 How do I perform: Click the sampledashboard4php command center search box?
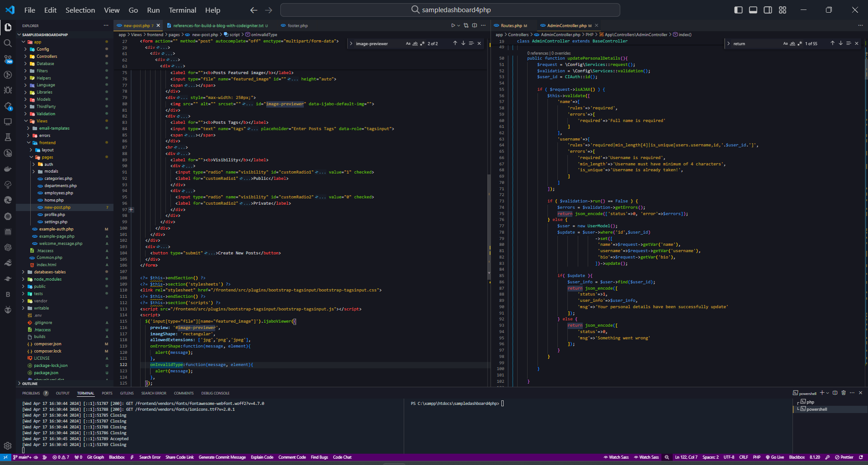(x=450, y=10)
